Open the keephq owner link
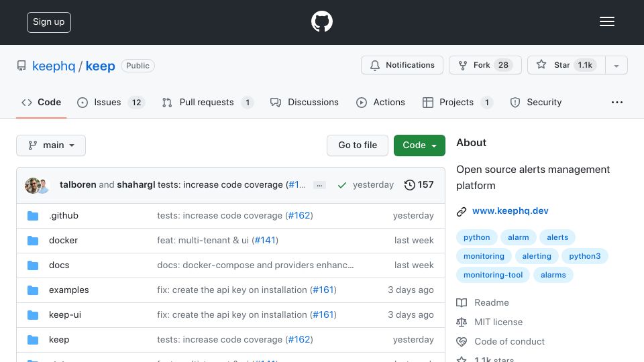 click(x=54, y=66)
